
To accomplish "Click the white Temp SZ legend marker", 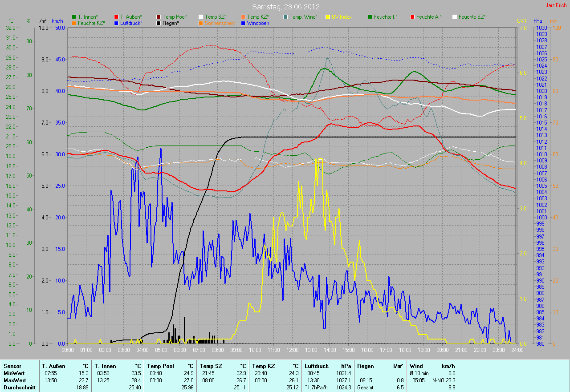I will click(201, 17).
